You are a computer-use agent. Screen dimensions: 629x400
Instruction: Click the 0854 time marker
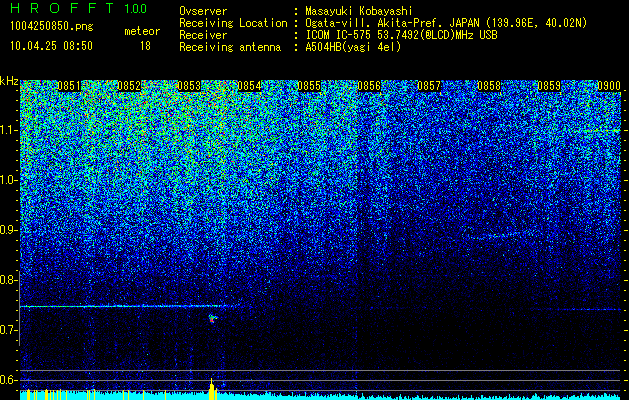click(249, 86)
